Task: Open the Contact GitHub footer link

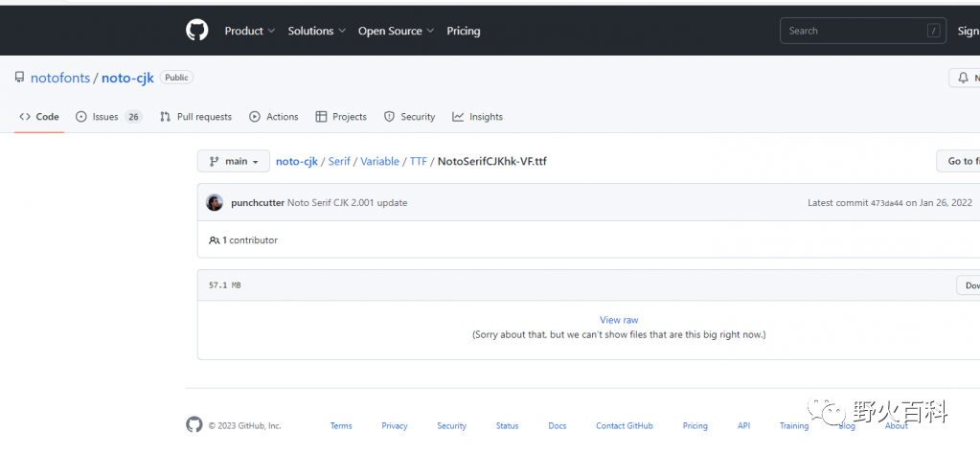Action: coord(625,425)
